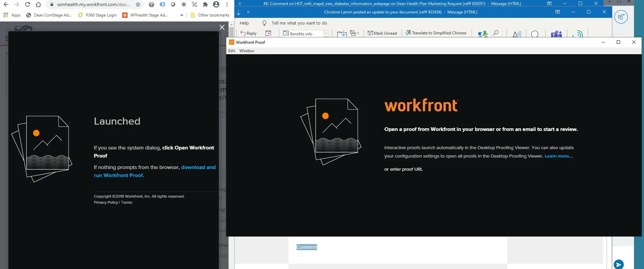644x269 pixels.
Task: Maximize the Workfront Proof window
Action: click(x=618, y=42)
